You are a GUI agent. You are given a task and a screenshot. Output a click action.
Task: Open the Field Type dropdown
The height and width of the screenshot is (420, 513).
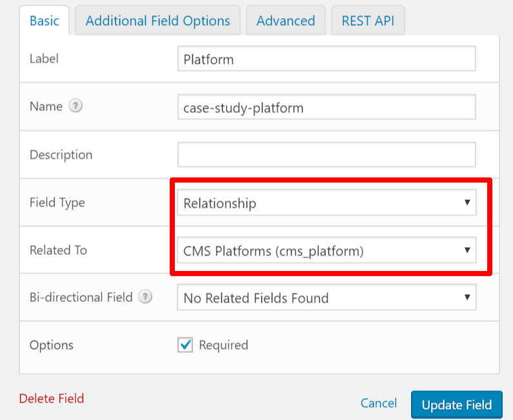[x=327, y=203]
